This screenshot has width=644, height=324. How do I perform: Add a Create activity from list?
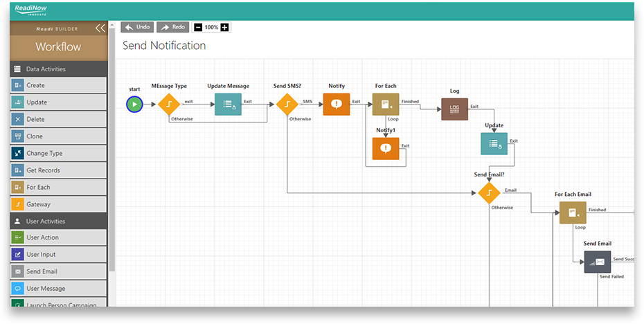tap(58, 85)
